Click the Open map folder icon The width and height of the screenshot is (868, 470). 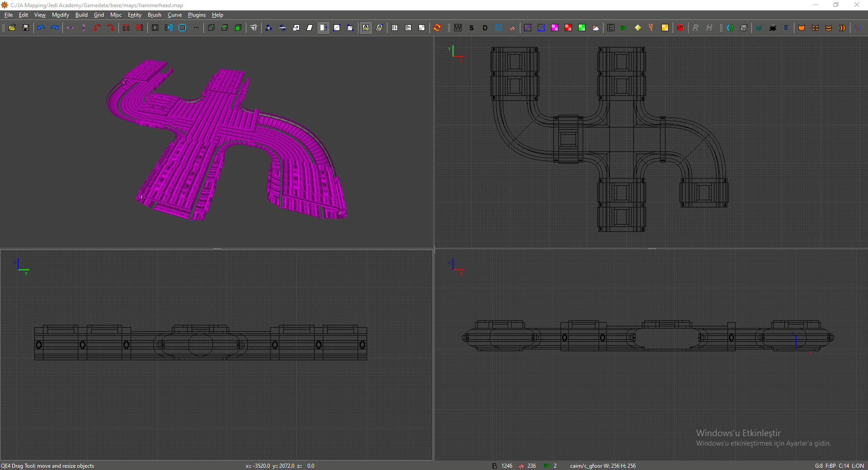[12, 28]
